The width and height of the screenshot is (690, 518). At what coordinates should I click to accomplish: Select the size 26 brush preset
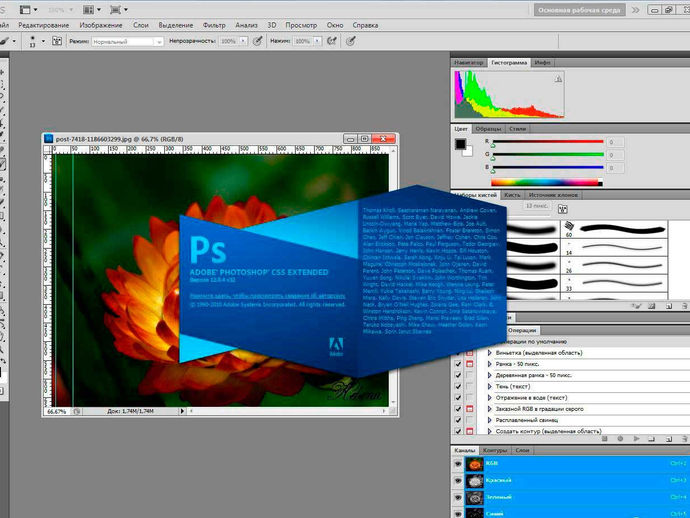[614, 265]
